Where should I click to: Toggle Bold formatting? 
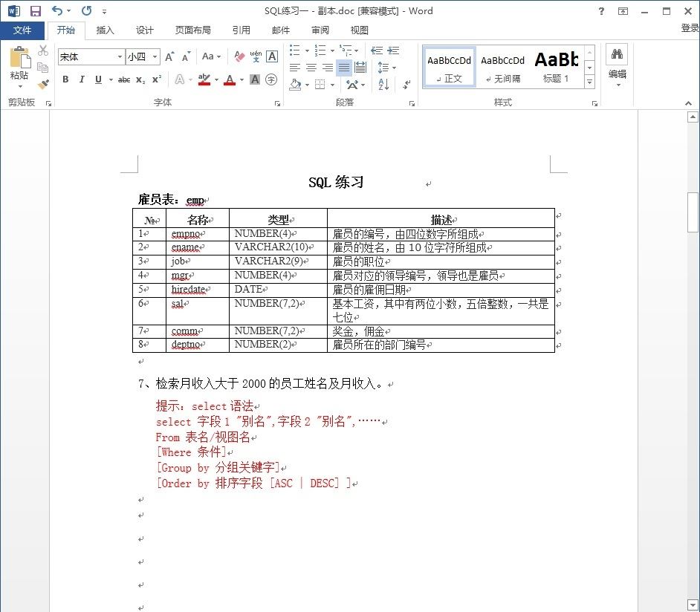[65, 80]
